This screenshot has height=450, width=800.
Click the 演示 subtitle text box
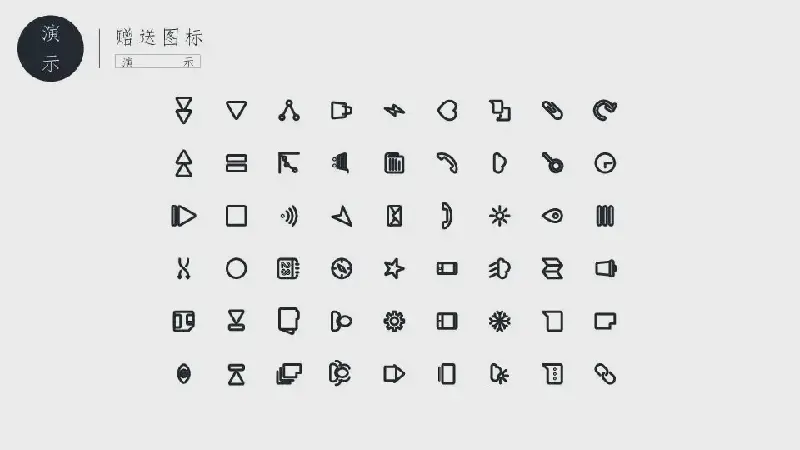click(x=158, y=61)
